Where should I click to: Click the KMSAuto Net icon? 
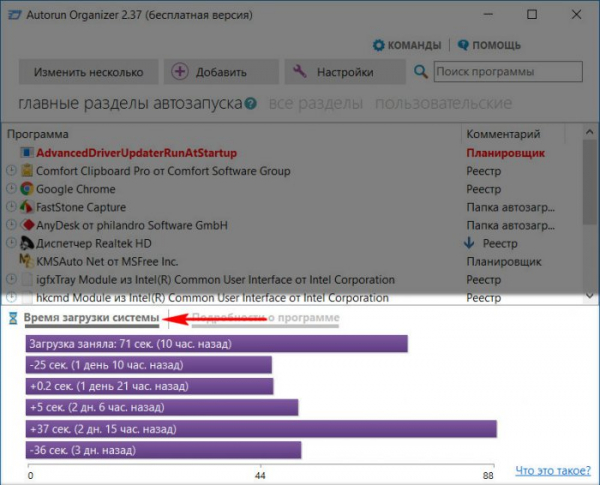pyautogui.click(x=26, y=261)
